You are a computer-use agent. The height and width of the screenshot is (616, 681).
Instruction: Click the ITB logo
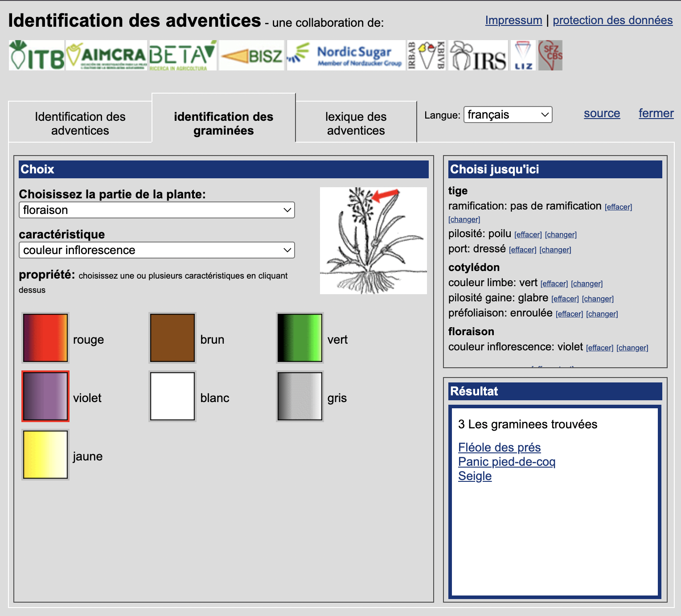pyautogui.click(x=37, y=56)
